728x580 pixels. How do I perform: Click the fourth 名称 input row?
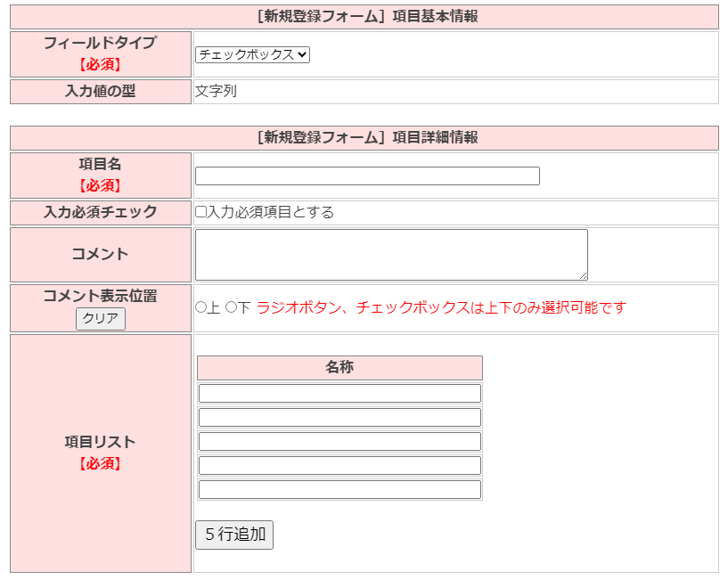[339, 465]
